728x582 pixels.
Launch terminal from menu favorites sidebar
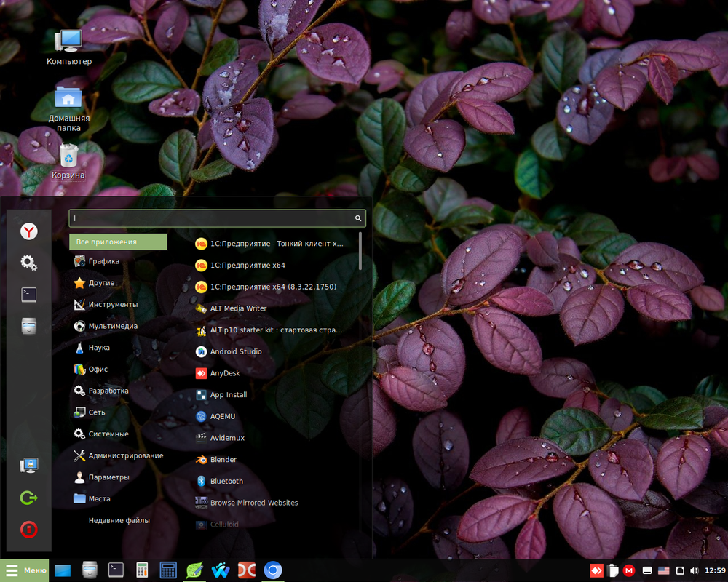point(29,294)
